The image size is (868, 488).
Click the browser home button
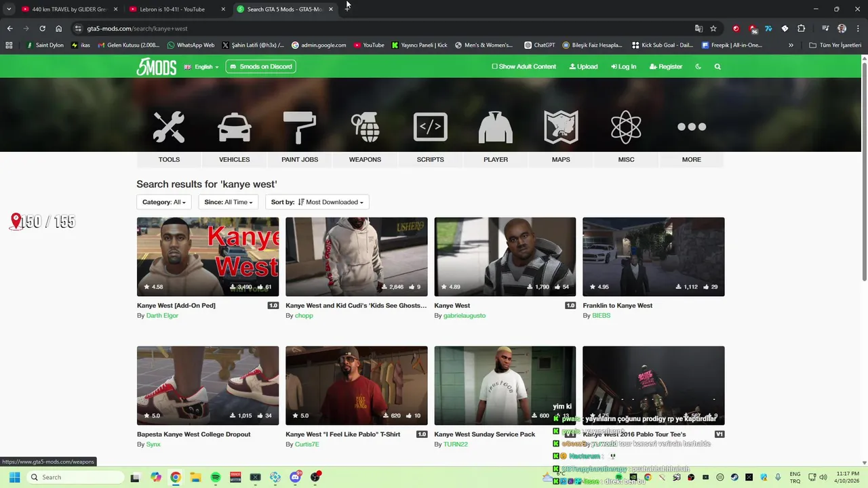click(x=59, y=28)
